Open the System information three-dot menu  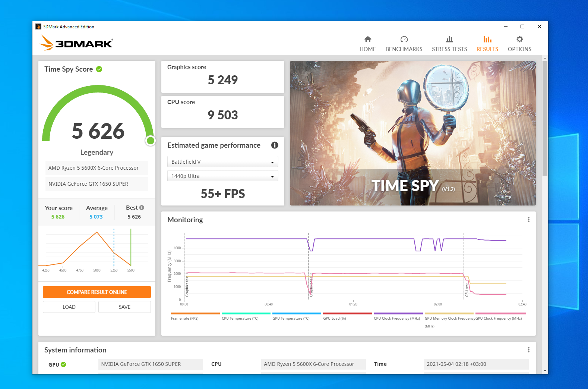pos(528,349)
